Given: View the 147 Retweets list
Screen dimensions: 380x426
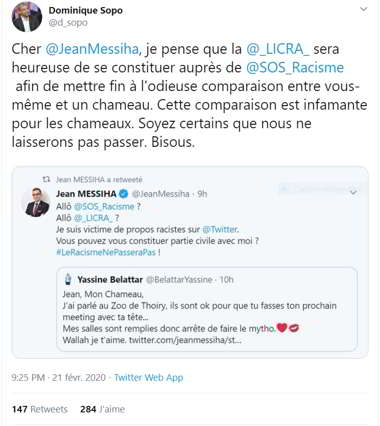Looking at the screenshot, I should click(40, 409).
